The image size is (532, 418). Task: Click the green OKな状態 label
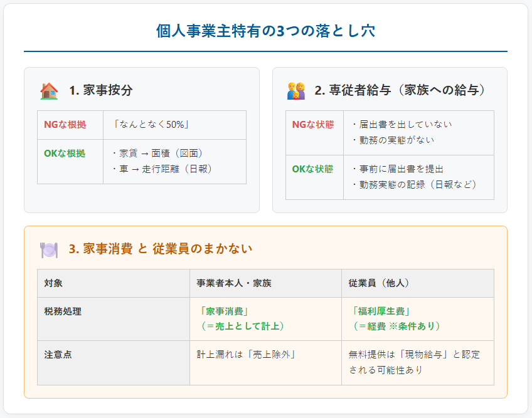click(312, 169)
